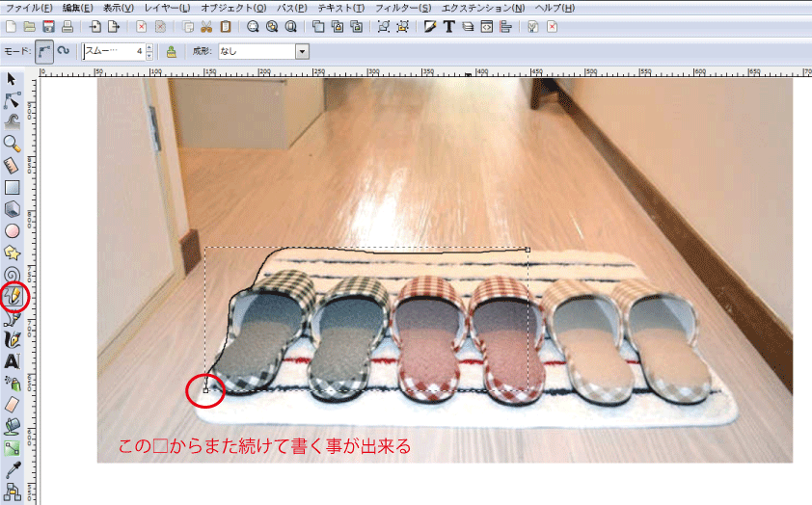The image size is (812, 505).
Task: Open Align and Distribute dialog
Action: [506, 26]
